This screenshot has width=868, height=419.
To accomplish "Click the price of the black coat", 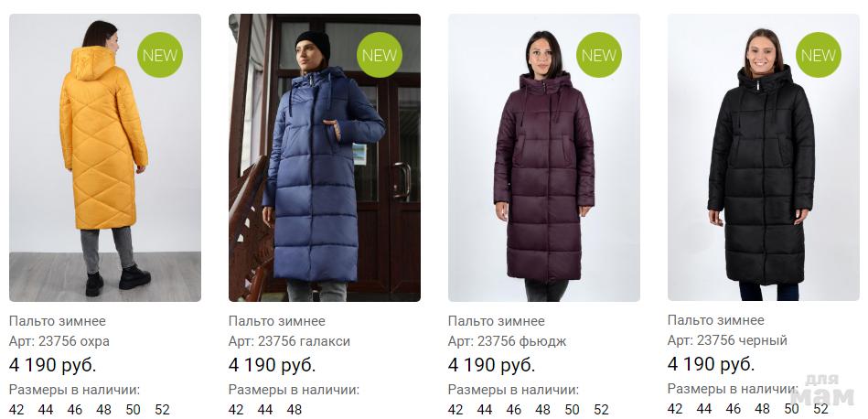I will (x=712, y=364).
